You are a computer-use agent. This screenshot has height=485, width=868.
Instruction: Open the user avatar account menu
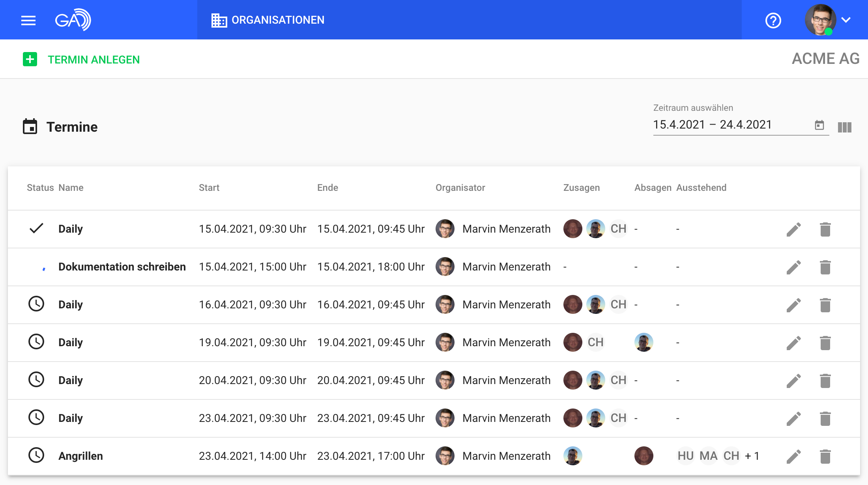(820, 20)
